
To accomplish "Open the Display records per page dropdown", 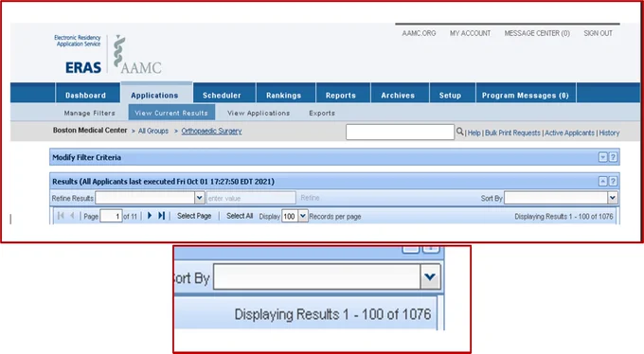I will (x=302, y=216).
